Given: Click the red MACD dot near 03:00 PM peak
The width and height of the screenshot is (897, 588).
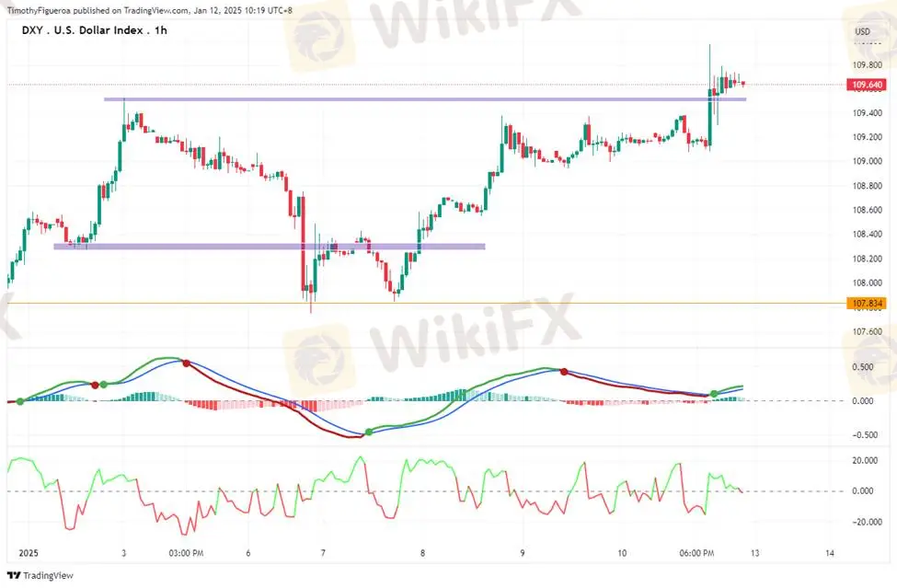Looking at the screenshot, I should click(x=187, y=363).
